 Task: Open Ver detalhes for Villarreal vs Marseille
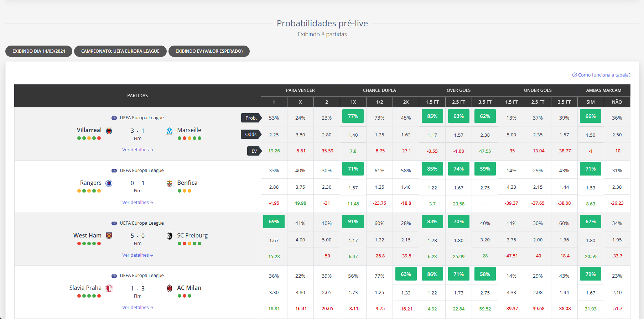(x=137, y=150)
